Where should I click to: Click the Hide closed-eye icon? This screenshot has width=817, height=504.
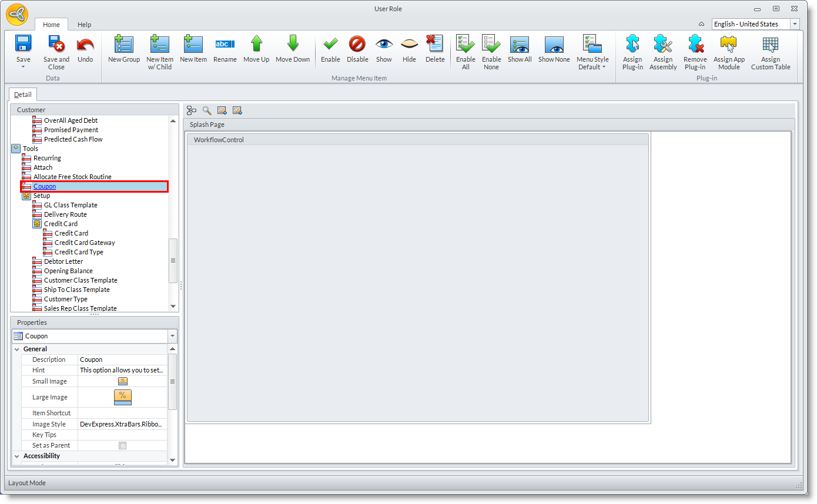click(x=409, y=45)
